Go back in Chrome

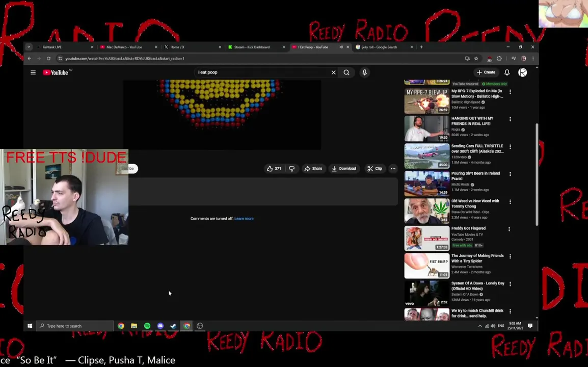[x=30, y=59]
